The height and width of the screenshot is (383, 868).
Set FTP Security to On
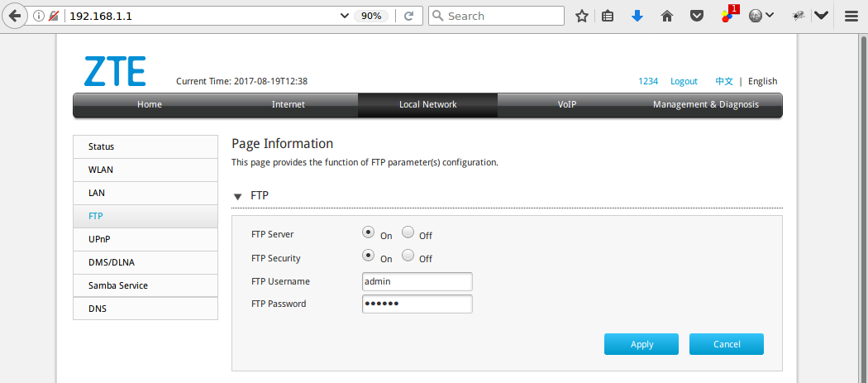(x=369, y=256)
